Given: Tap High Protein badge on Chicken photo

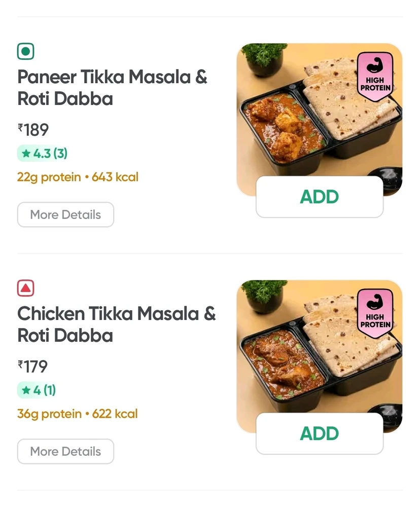Looking at the screenshot, I should [x=375, y=313].
